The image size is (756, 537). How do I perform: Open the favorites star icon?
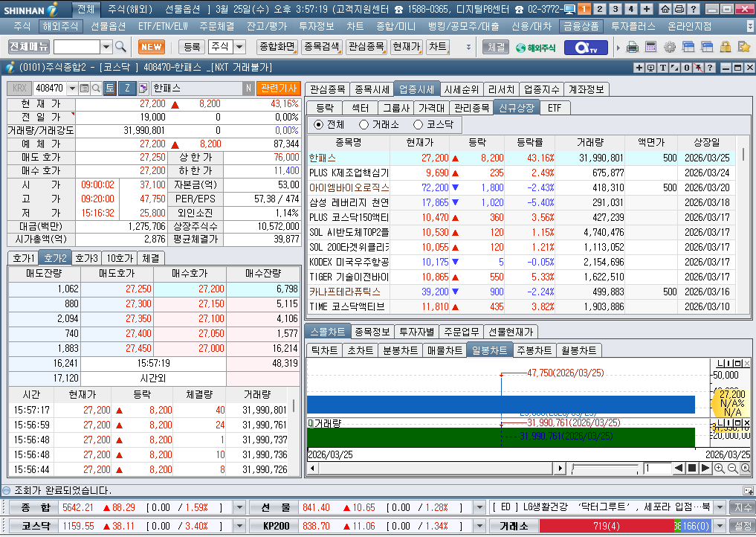[744, 48]
